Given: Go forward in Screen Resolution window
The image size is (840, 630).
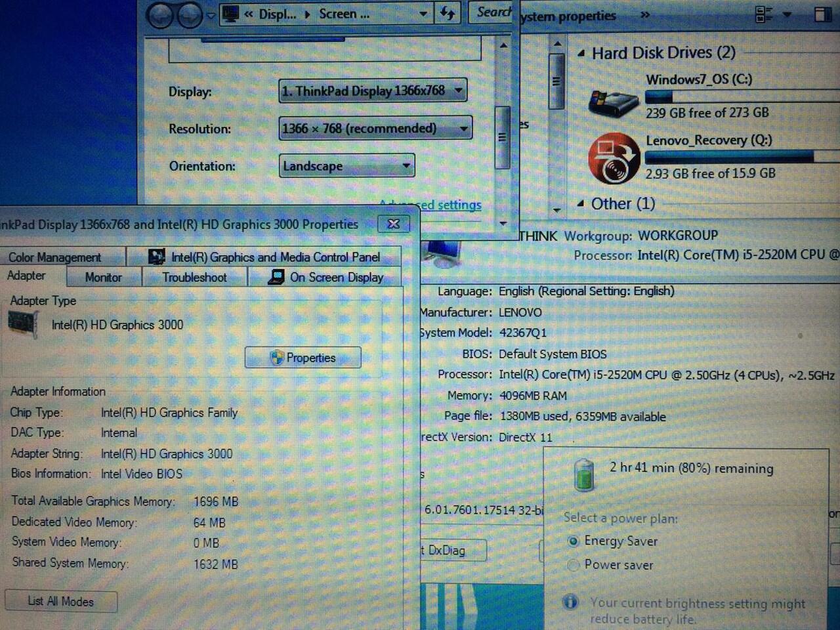Looking at the screenshot, I should [190, 16].
